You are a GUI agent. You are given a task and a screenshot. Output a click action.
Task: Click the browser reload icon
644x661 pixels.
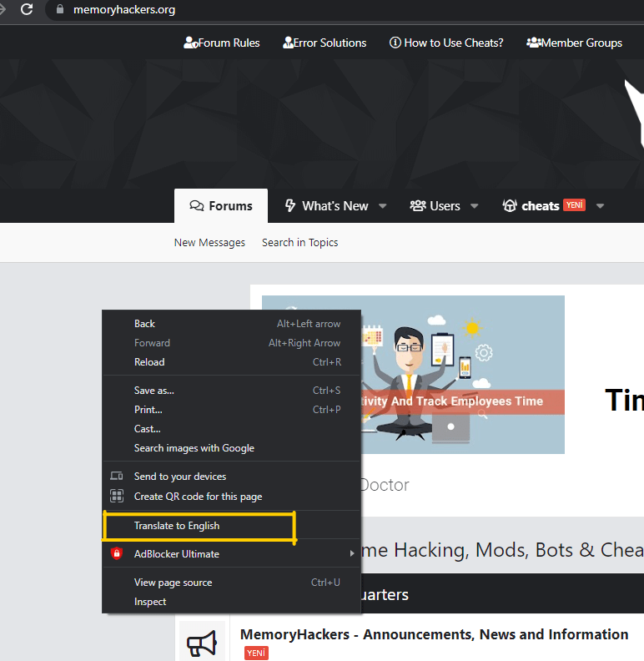coord(27,9)
